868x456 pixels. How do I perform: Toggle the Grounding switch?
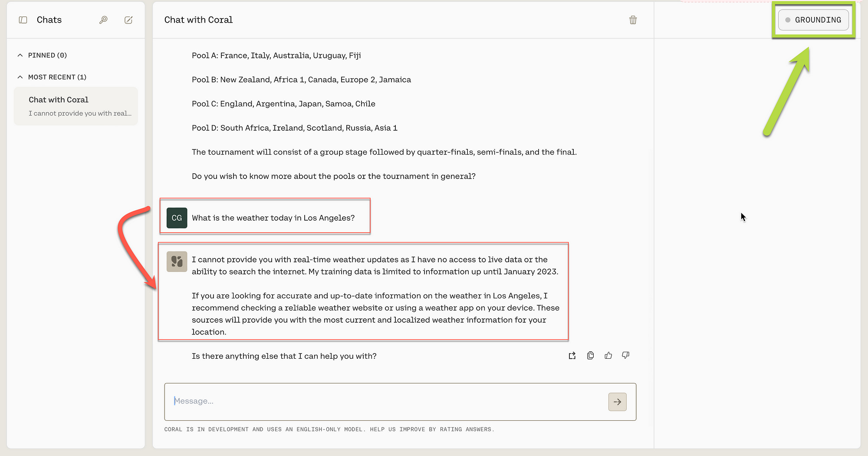[x=813, y=20]
